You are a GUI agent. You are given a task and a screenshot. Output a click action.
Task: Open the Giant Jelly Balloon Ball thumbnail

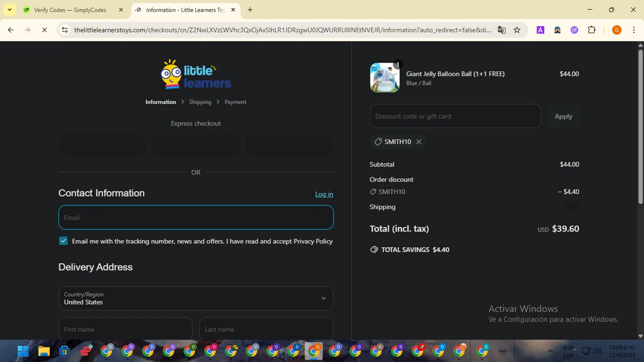pyautogui.click(x=385, y=78)
